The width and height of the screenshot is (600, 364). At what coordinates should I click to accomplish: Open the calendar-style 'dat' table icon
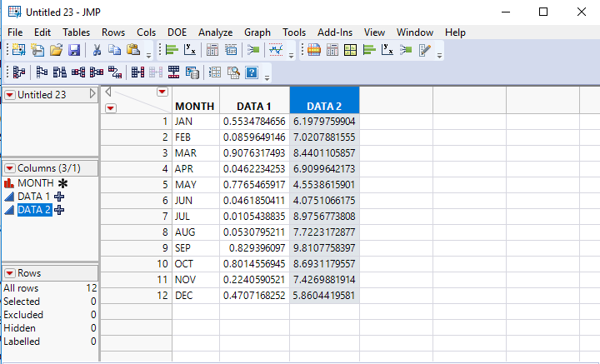click(231, 50)
